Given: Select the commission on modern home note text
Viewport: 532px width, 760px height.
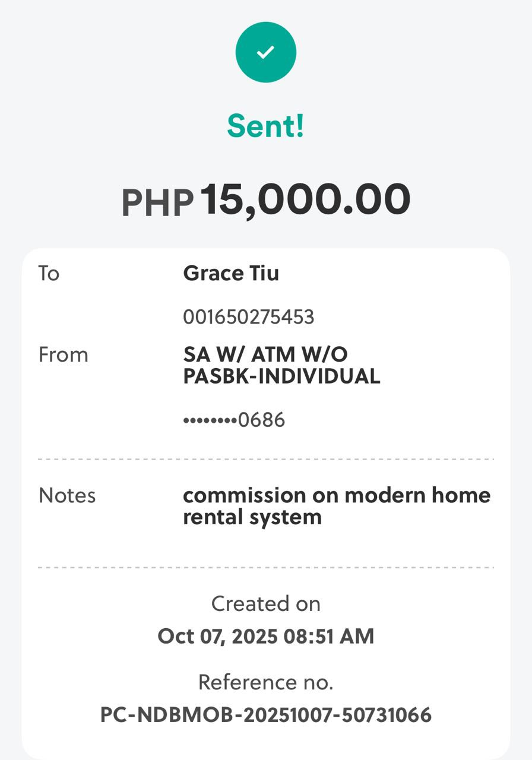Looking at the screenshot, I should [336, 495].
